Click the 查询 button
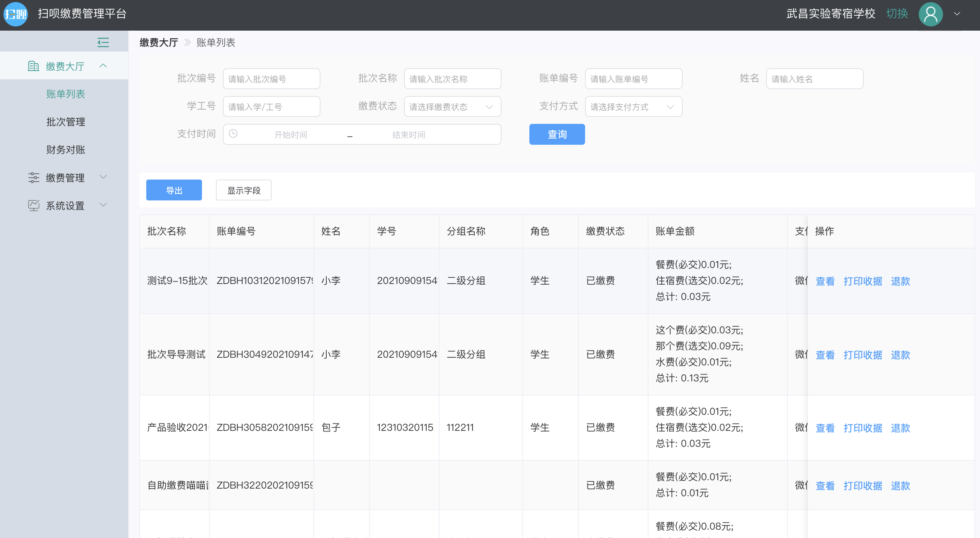This screenshot has height=538, width=980. (x=557, y=134)
